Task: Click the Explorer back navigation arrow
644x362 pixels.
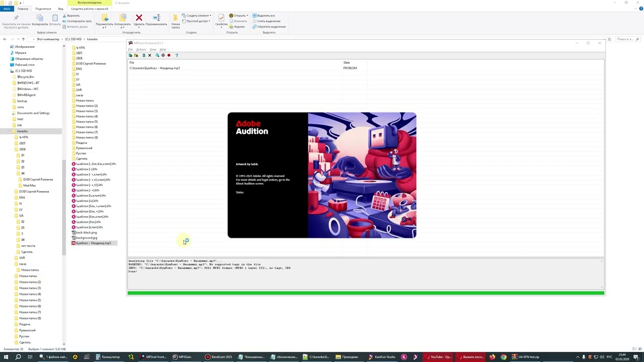Action: (5, 39)
